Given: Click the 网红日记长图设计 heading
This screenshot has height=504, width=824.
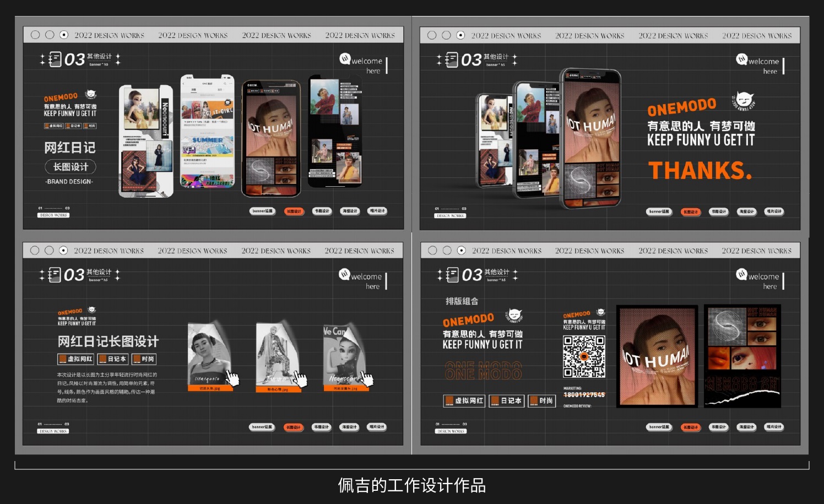Looking at the screenshot, I should 108,342.
